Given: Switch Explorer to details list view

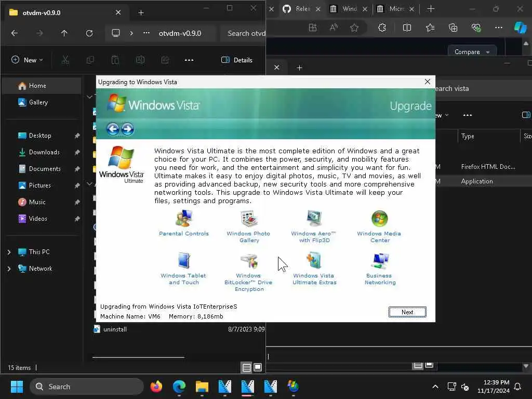Looking at the screenshot, I should click(247, 367).
